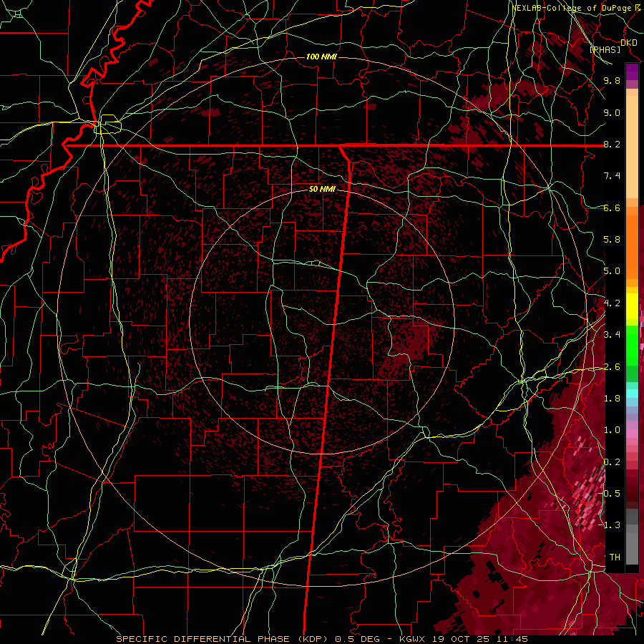Click the -0.5 value on color scale
This screenshot has height=644, width=644.
(610, 494)
